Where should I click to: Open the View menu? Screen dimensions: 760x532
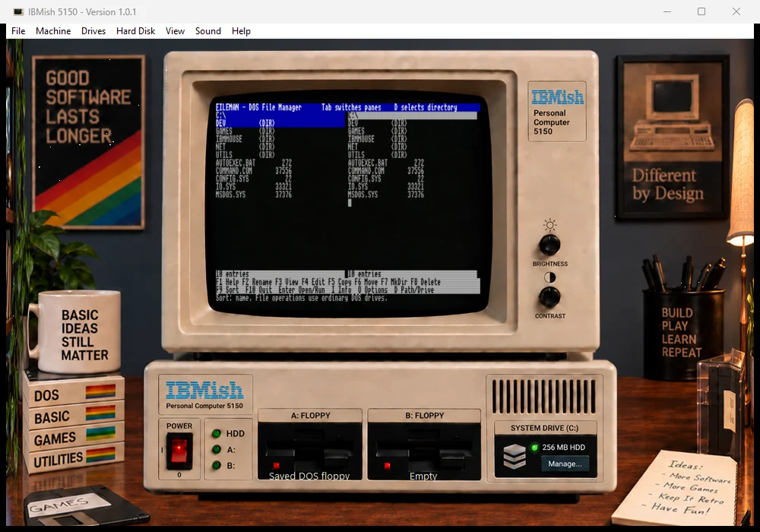[175, 31]
